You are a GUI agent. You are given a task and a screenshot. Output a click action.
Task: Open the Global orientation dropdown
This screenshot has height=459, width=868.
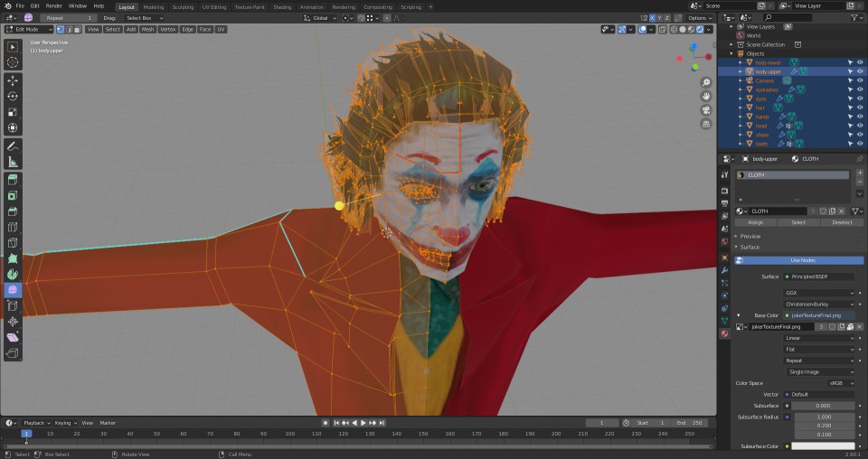319,18
